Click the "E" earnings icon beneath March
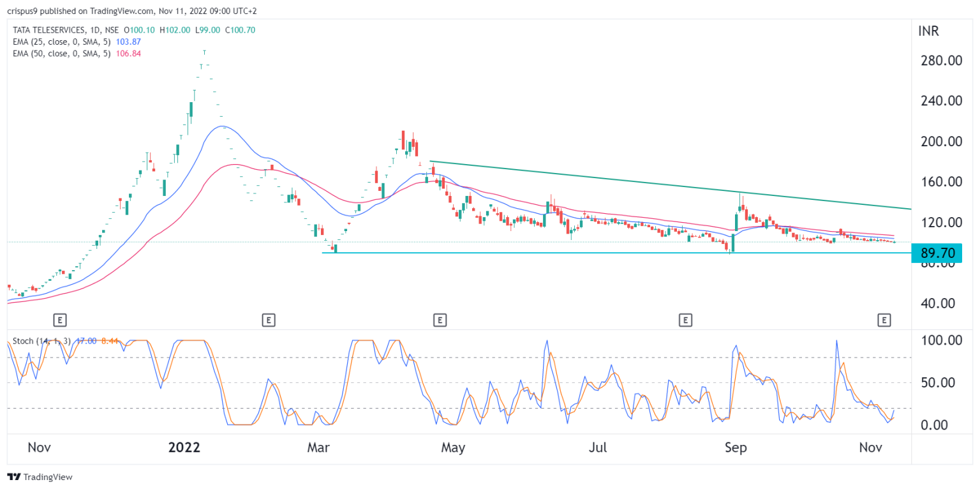 coord(269,320)
